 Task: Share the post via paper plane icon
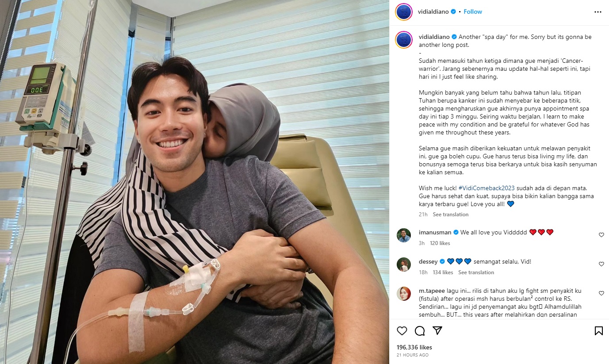click(x=437, y=331)
